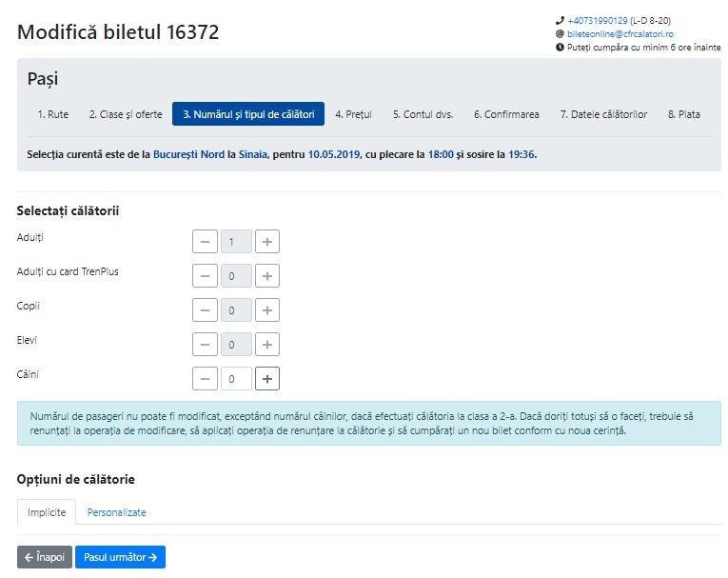Viewport: 728px width, 578px height.
Task: Decrease the Câini count with minus
Action: 205,379
